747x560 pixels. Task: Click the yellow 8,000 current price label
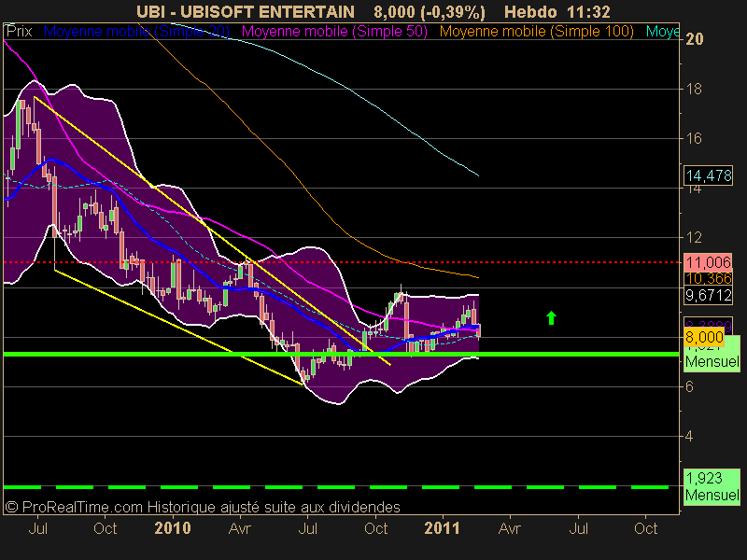704,337
